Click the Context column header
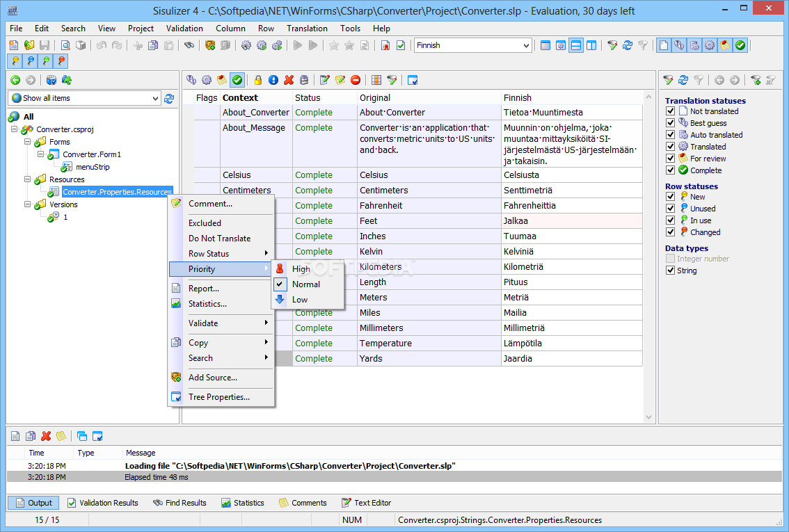 point(256,97)
